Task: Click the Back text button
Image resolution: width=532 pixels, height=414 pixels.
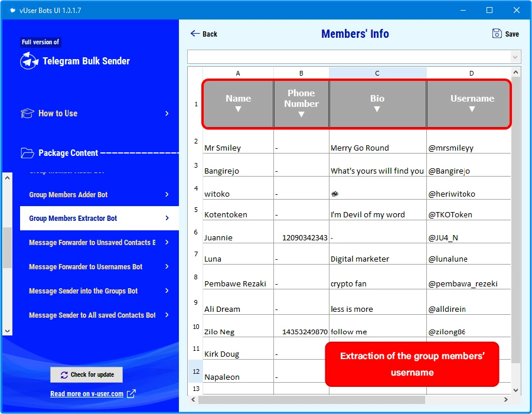Action: tap(210, 34)
